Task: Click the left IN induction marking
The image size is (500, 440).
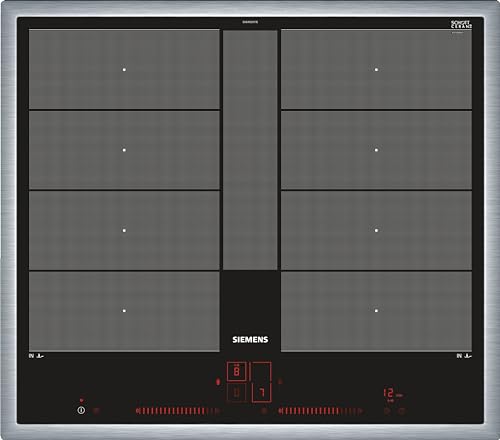Action: [x=36, y=356]
